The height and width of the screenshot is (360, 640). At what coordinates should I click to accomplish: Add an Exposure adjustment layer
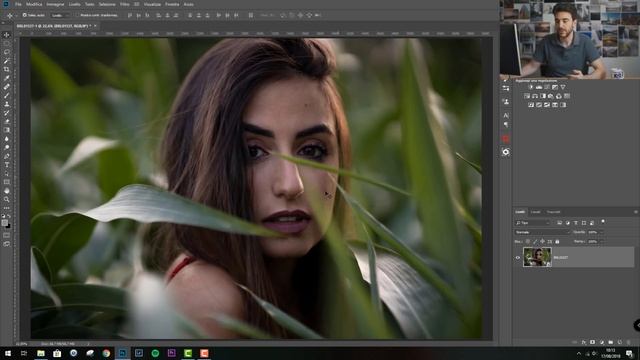point(555,87)
